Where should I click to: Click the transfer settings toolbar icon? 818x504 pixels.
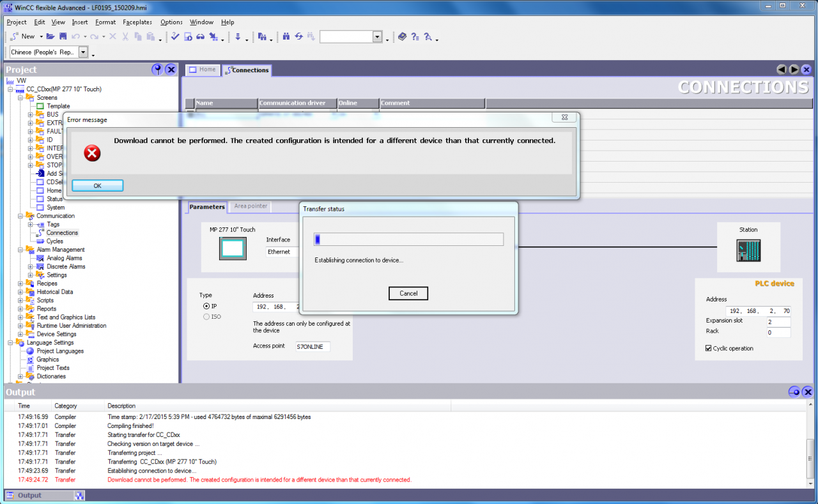pos(213,36)
